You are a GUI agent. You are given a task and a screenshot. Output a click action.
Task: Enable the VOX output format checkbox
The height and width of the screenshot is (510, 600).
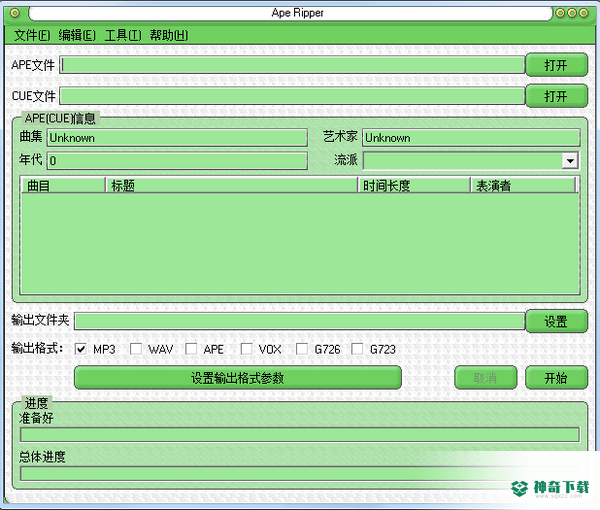246,349
